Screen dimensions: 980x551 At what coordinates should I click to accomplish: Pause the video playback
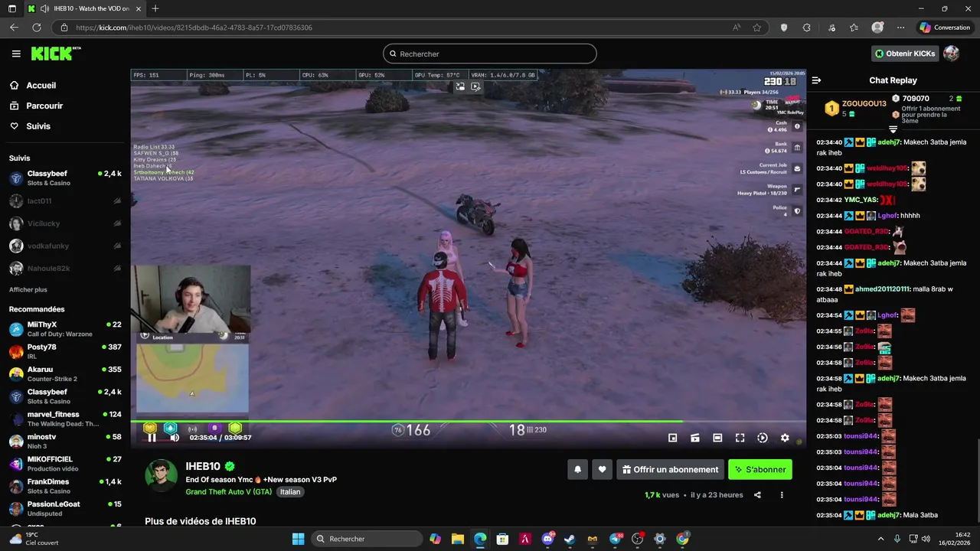pos(152,438)
